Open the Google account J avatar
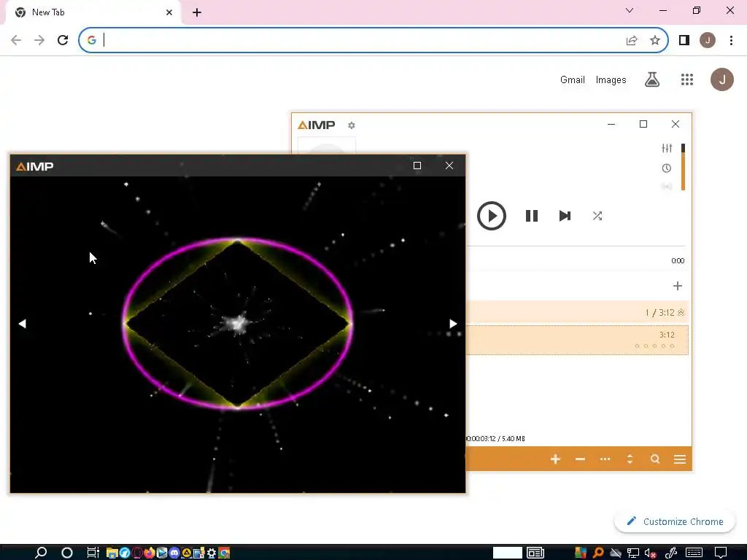This screenshot has width=747, height=560. point(721,79)
